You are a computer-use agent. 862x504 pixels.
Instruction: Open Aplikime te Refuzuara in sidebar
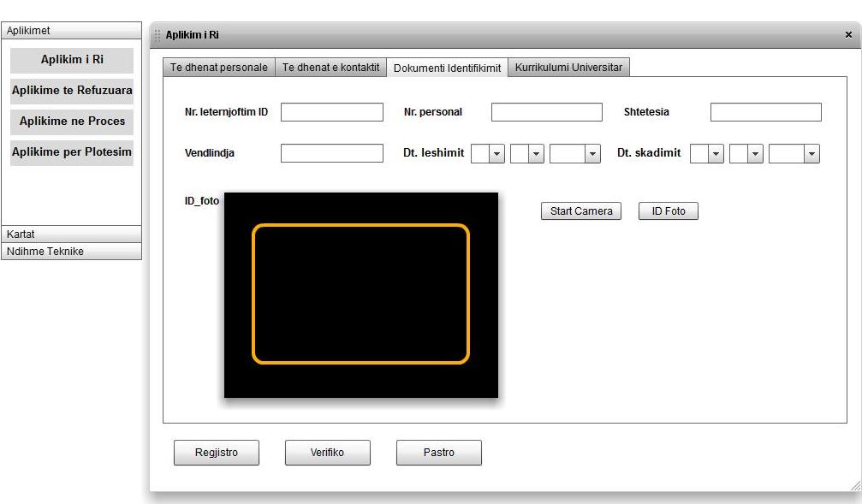click(72, 90)
